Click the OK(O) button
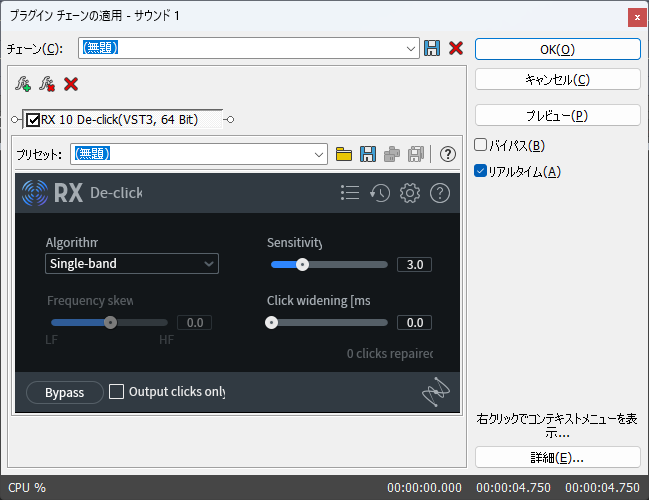Viewport: 649px width, 500px height. [x=558, y=49]
